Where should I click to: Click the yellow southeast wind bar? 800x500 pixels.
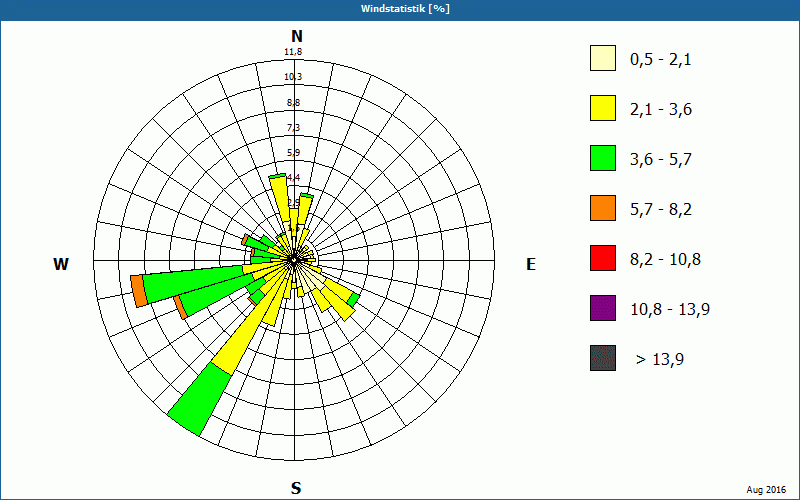pos(339,301)
